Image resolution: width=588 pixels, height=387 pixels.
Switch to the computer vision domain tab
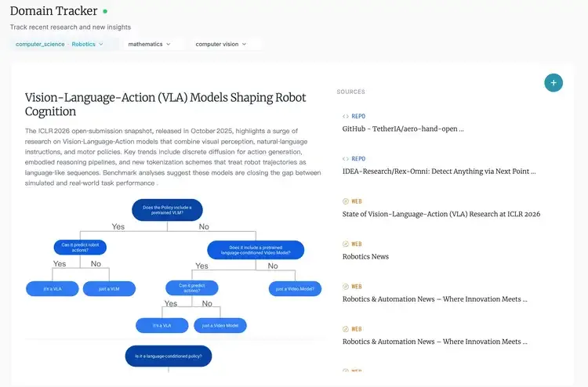(x=216, y=45)
